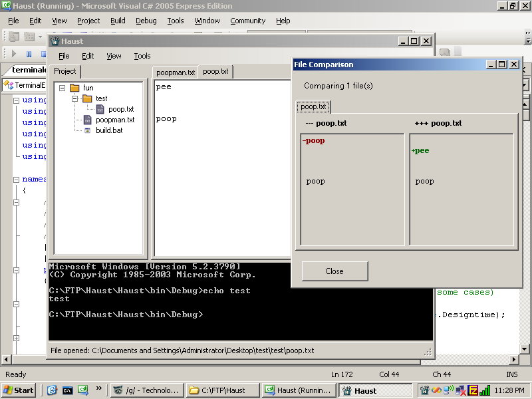Select the poop.txt editor tab in Haust
This screenshot has width=532, height=399.
[215, 72]
